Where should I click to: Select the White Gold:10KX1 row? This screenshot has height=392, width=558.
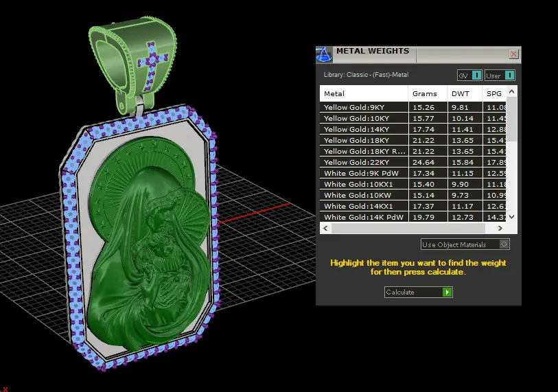(x=412, y=185)
